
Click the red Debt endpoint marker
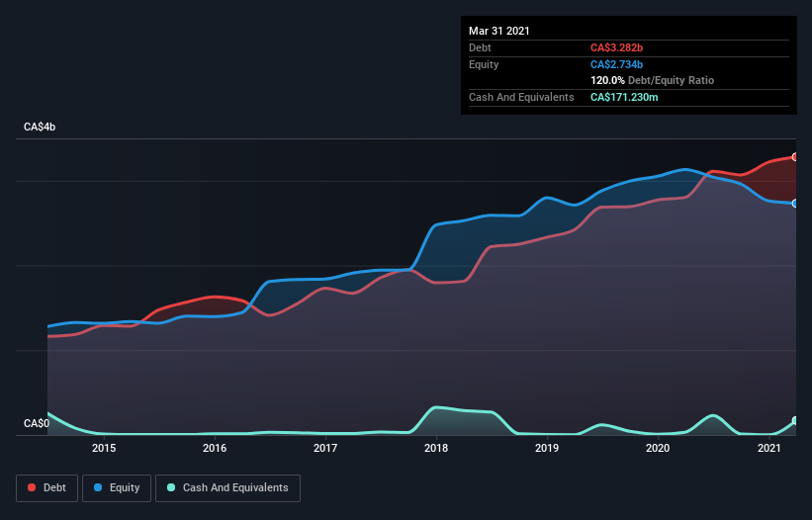(x=795, y=157)
